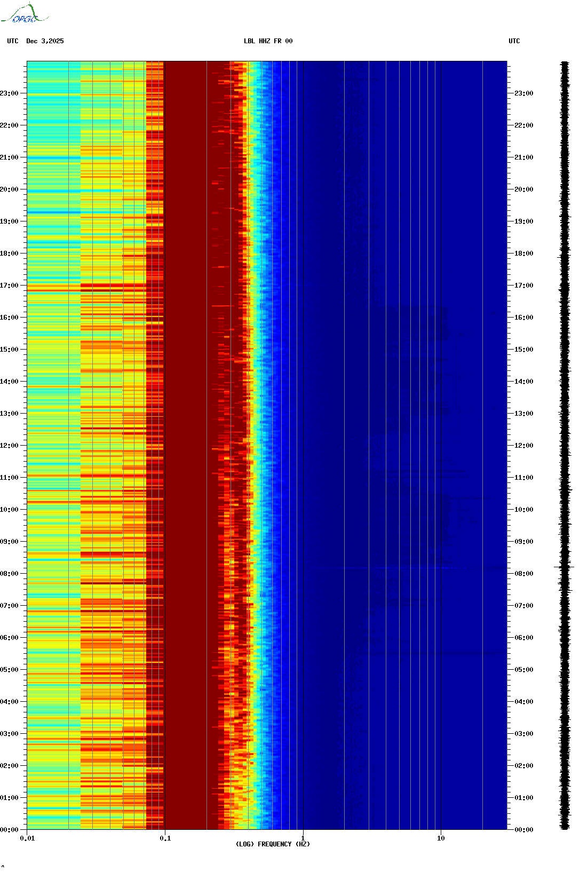The height and width of the screenshot is (872, 588).
Task: Click 08:00 on the left time axis
Action: [9, 574]
